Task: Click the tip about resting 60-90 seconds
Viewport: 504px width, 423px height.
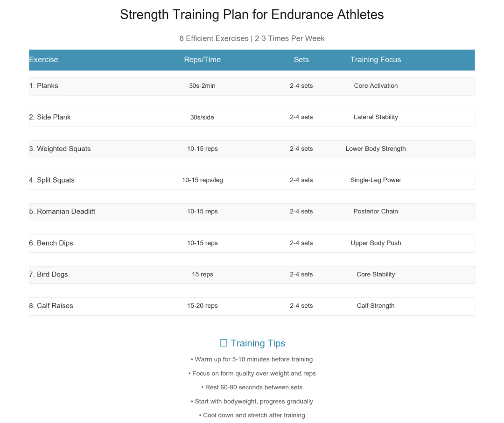Action: tap(252, 388)
